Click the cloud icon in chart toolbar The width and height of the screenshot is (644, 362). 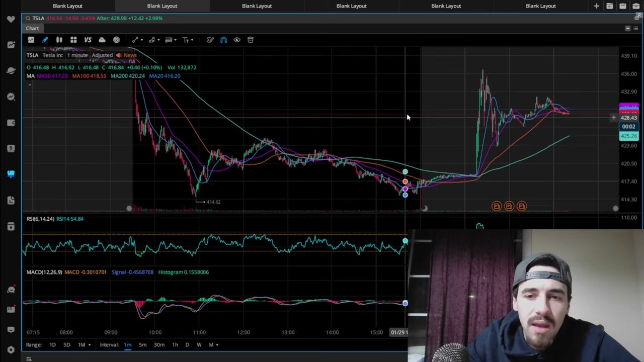point(102,40)
